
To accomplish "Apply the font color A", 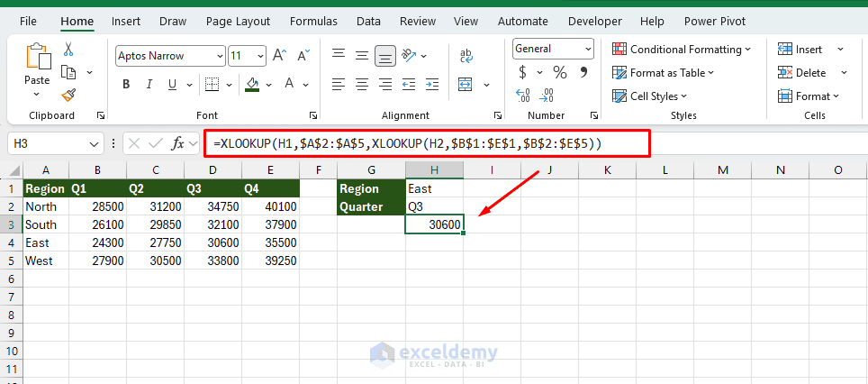I will [x=289, y=84].
